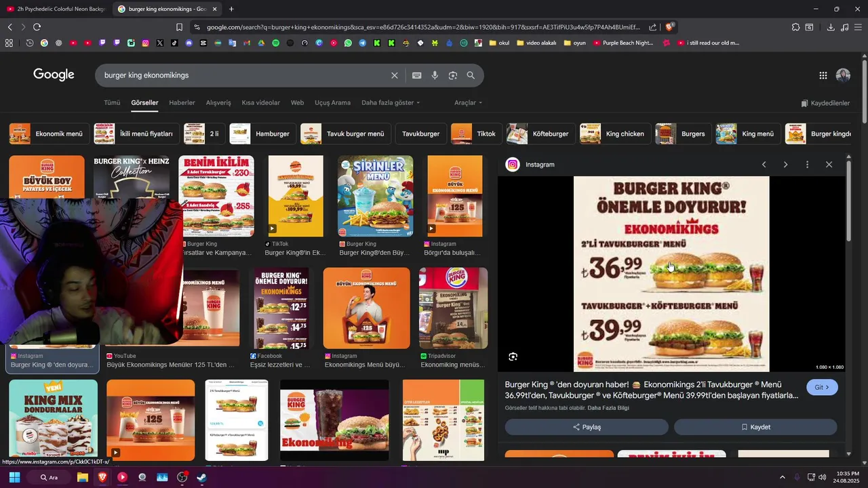Image resolution: width=868 pixels, height=488 pixels.
Task: Open Kaydedilenler saved items link
Action: pos(825,103)
